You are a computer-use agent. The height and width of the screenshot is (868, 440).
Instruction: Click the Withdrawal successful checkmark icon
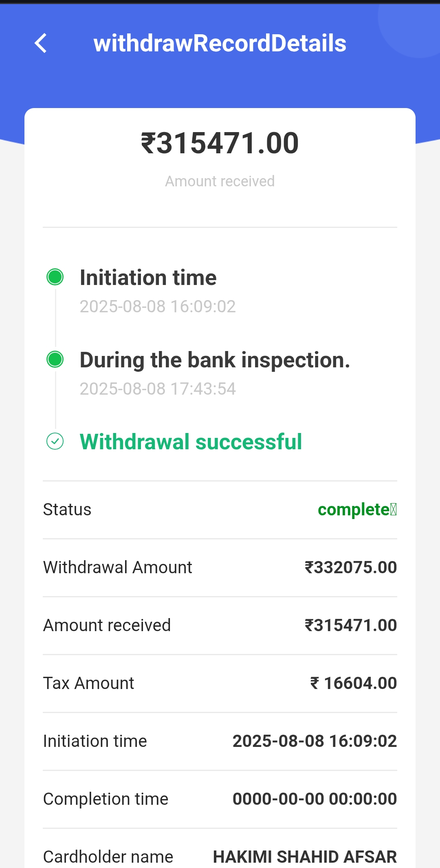tap(55, 441)
